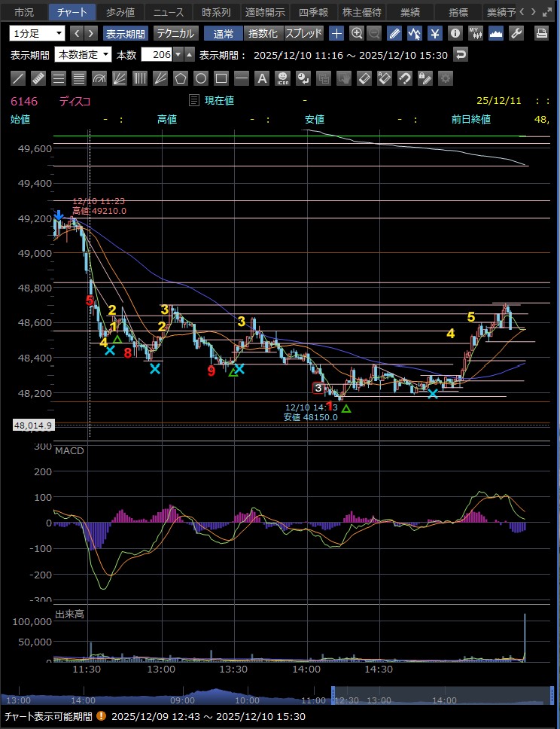Open the 四季報 tab
The width and height of the screenshot is (560, 729).
(x=312, y=12)
